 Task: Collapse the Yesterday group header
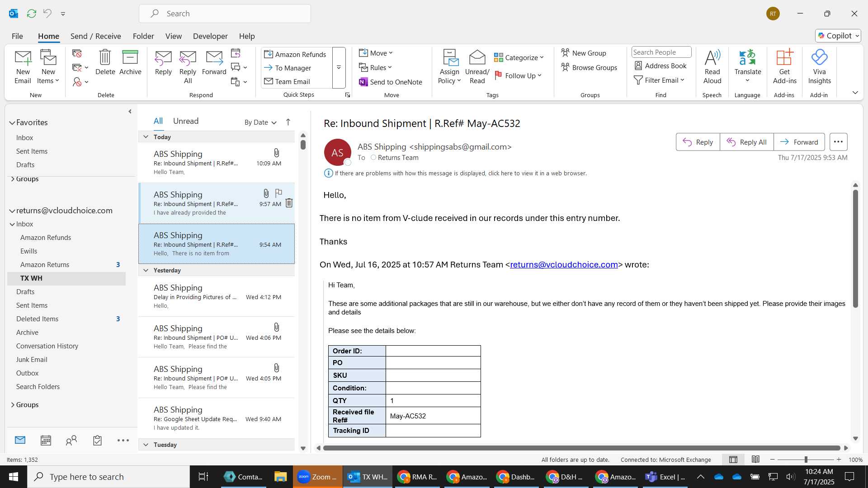146,270
